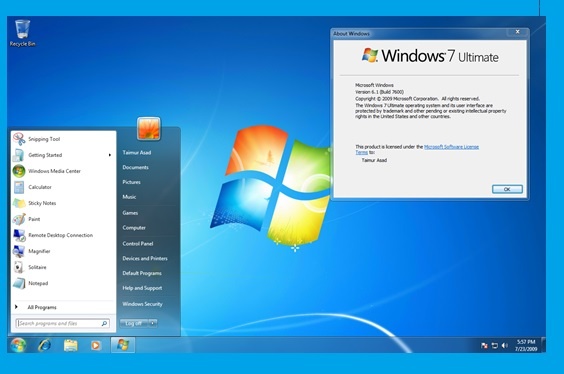The height and width of the screenshot is (374, 564).
Task: Open Pictures from Start menu
Action: [x=131, y=182]
